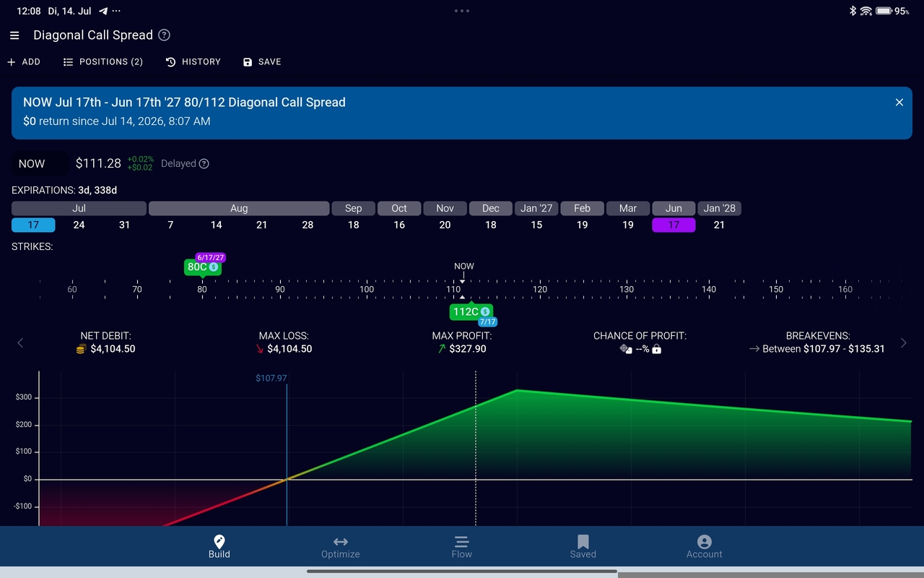Click the 112C strike marker
The height and width of the screenshot is (578, 924).
click(x=471, y=312)
